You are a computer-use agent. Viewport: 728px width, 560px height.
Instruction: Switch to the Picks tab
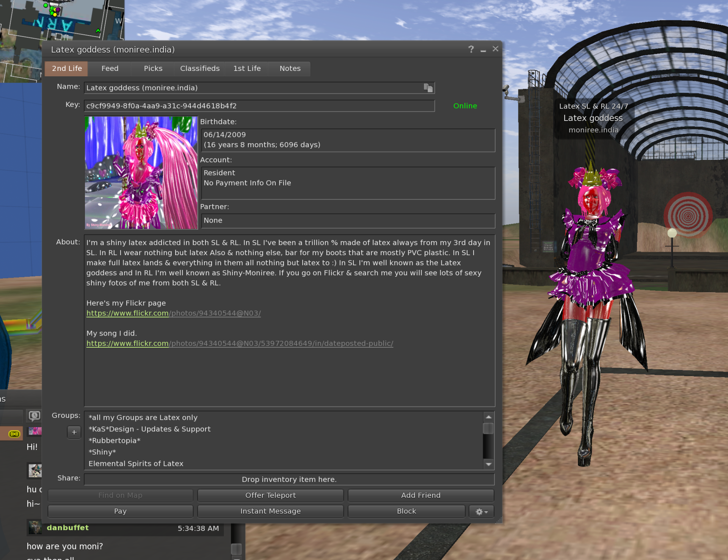click(x=153, y=68)
